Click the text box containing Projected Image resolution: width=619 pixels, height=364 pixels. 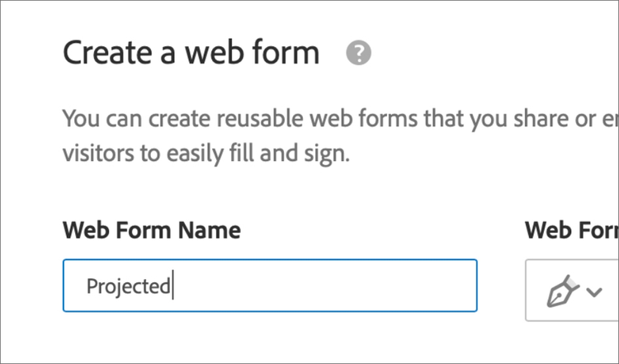pos(270,286)
